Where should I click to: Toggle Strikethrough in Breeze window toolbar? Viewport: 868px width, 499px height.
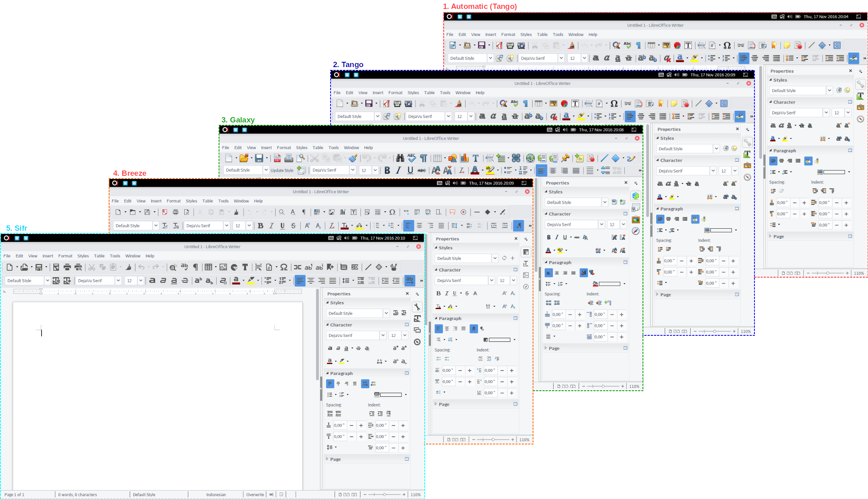coord(293,226)
